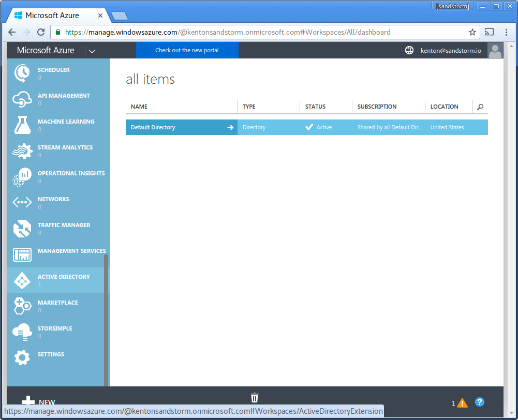Open the Scheduler sidebar icon
This screenshot has height=420, width=518.
pos(22,73)
